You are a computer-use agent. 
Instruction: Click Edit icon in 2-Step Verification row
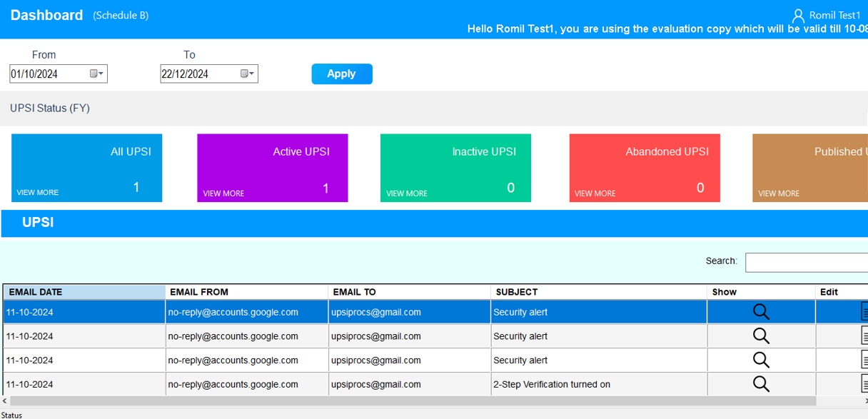pos(864,384)
